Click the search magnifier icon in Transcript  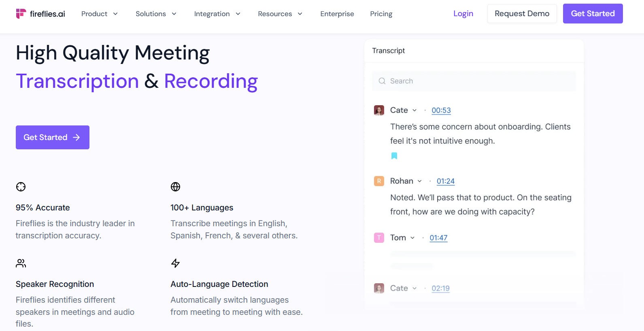[x=382, y=81]
